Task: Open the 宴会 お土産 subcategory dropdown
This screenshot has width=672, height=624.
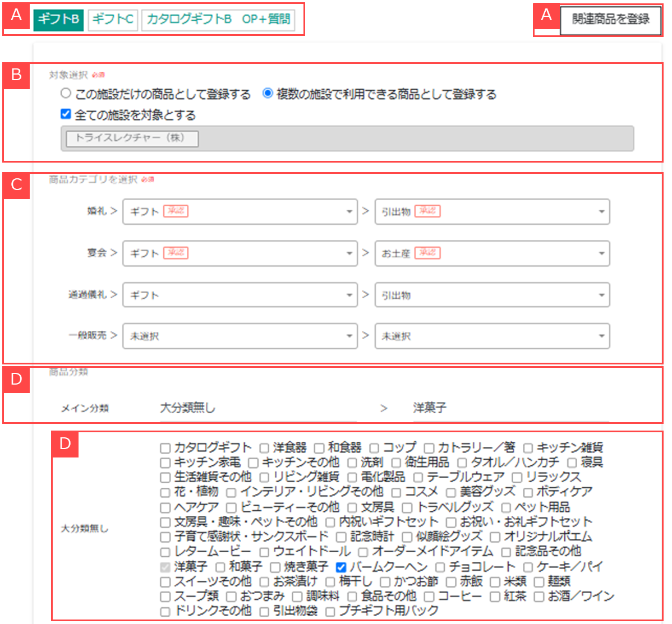Action: click(492, 253)
